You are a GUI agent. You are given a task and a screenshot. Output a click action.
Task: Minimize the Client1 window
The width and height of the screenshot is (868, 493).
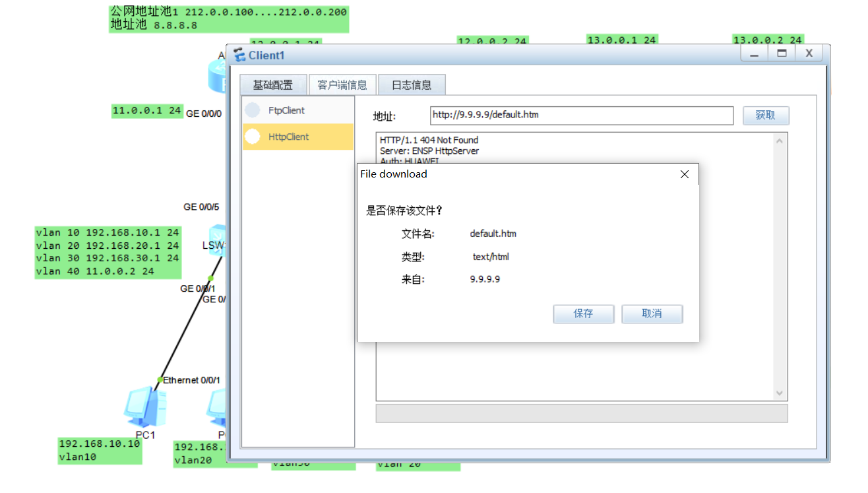pyautogui.click(x=754, y=54)
